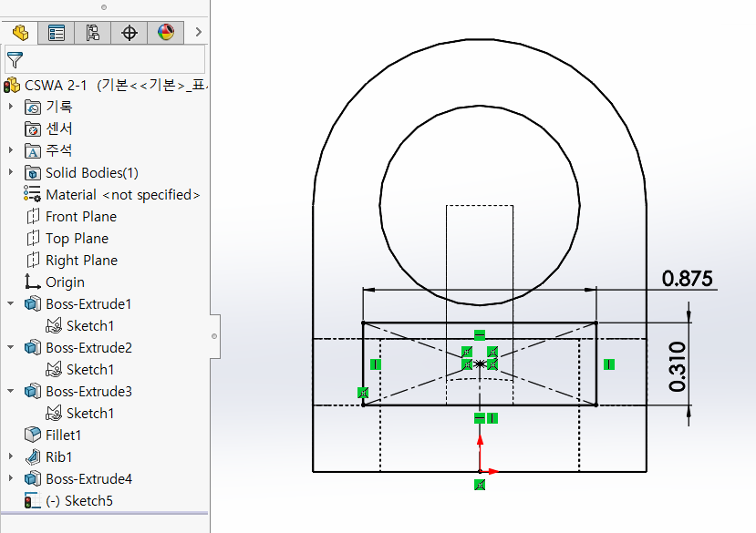
Task: Collapse the Boss-Extrude3 feature
Action: (11, 391)
